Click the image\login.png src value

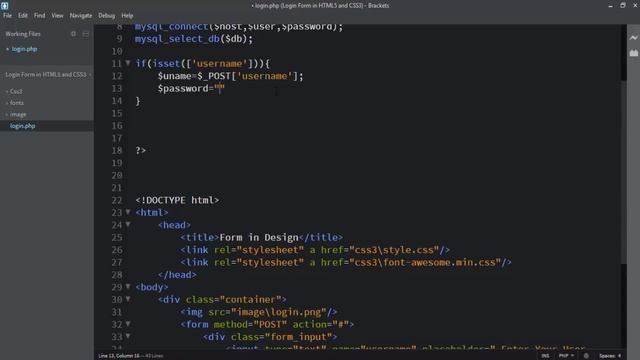coord(279,312)
